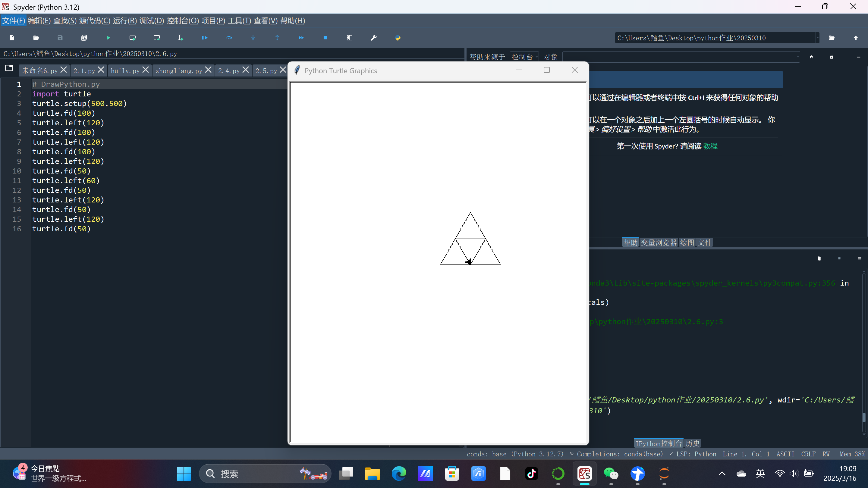Click the Run file green play icon
The image size is (868, 488).
click(x=108, y=38)
